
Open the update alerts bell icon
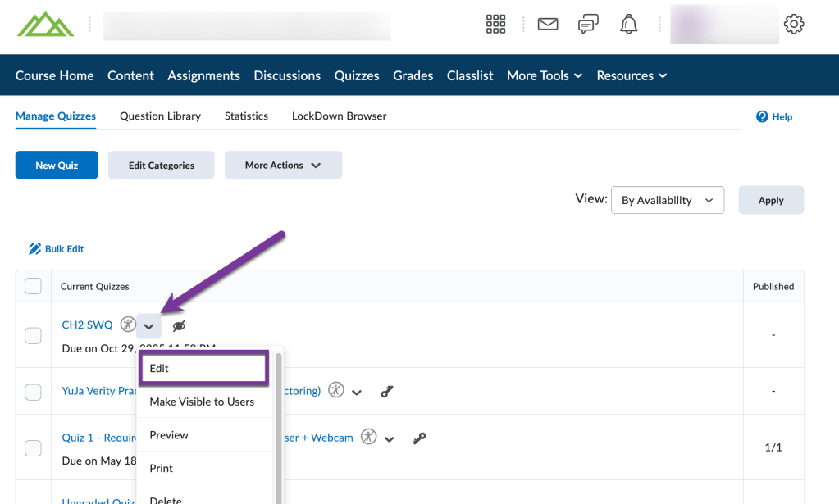(629, 25)
